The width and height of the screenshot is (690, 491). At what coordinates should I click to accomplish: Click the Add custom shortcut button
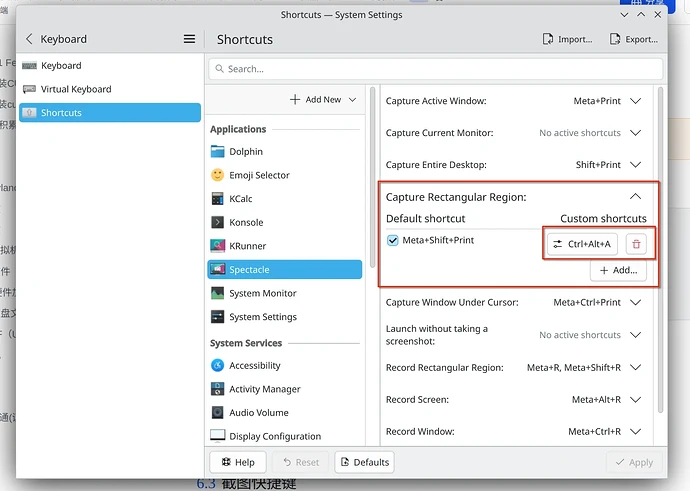coord(618,271)
